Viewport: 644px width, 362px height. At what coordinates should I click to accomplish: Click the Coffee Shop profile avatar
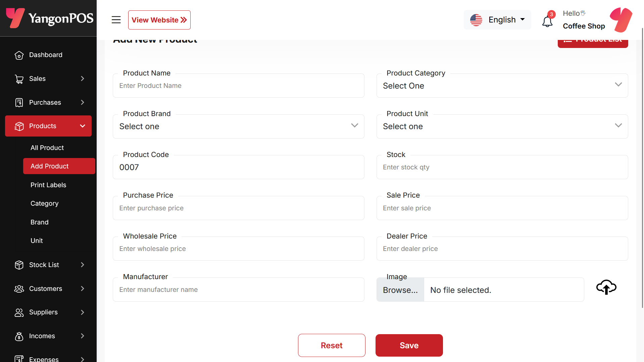(621, 20)
